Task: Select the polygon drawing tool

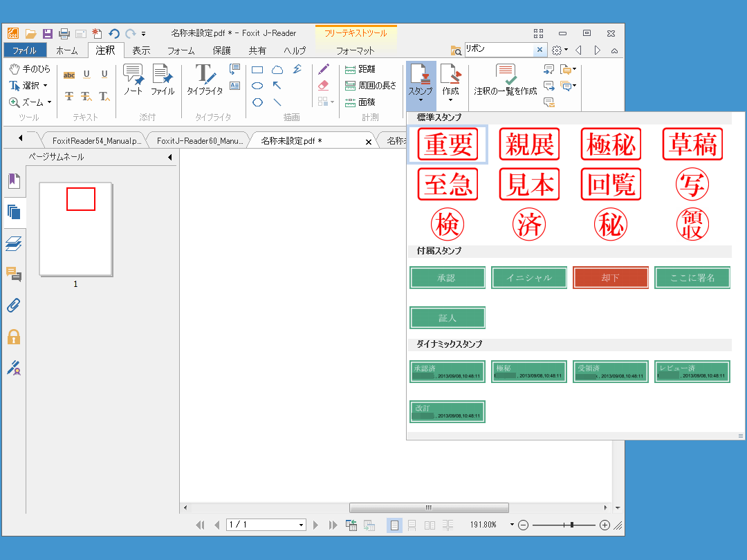Action: tap(257, 102)
